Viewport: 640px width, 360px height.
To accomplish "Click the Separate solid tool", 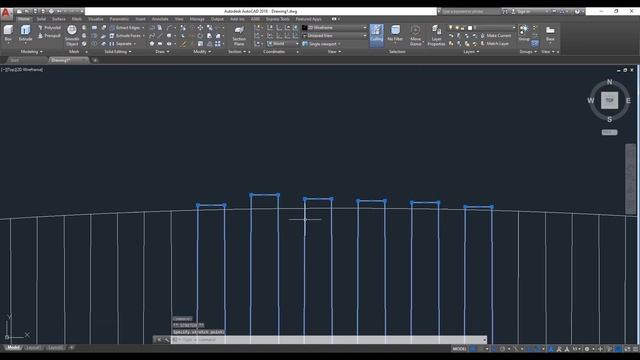I will tap(122, 44).
